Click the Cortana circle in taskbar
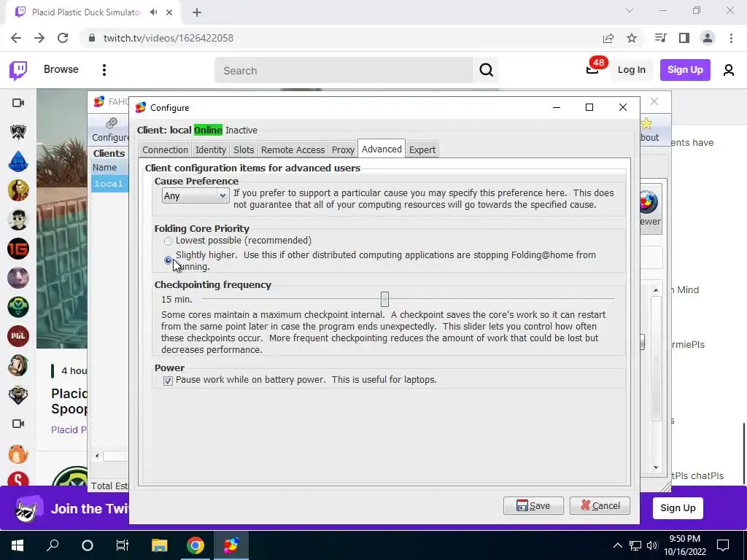 pyautogui.click(x=88, y=545)
